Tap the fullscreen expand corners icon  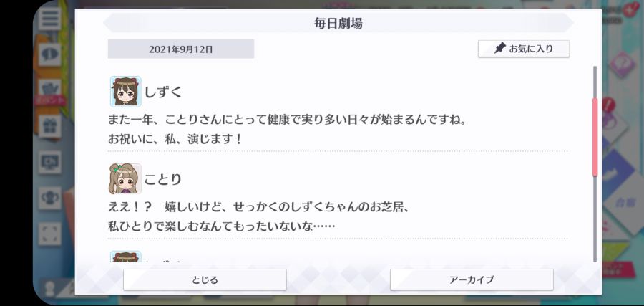[49, 234]
